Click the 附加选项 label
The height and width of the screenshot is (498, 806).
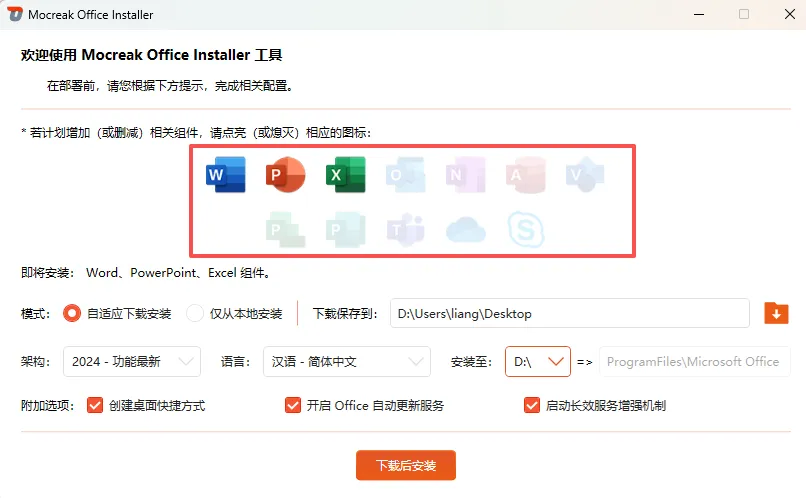47,405
